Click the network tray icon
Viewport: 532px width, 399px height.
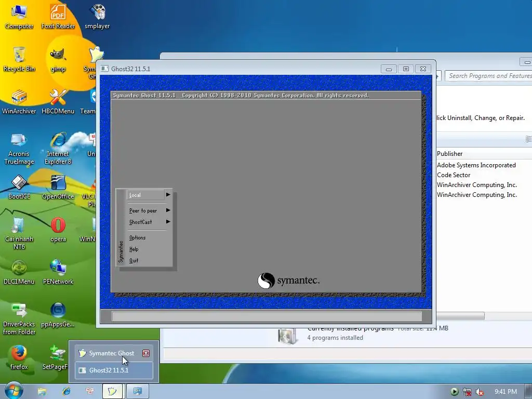tap(467, 392)
